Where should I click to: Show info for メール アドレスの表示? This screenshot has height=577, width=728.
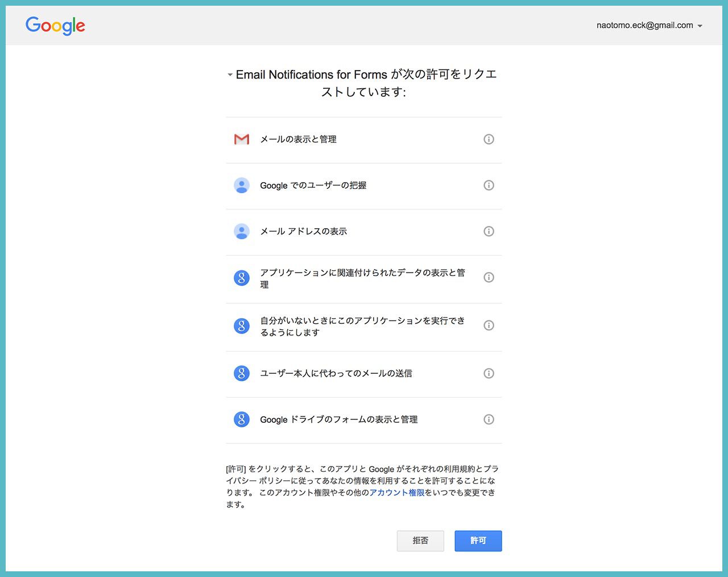click(489, 231)
